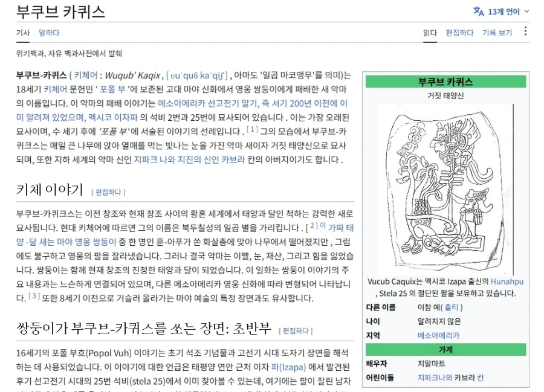Click the 배우자 infobox label
The height and width of the screenshot is (392, 544).
377,364
